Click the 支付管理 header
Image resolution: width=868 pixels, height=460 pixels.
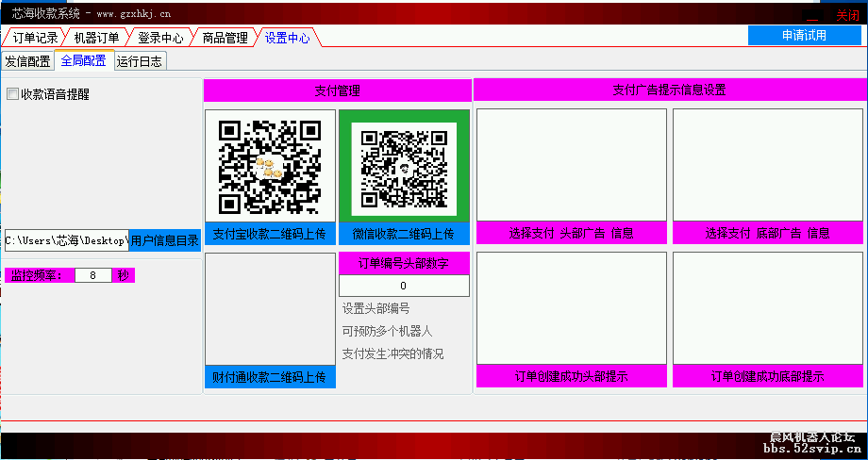click(337, 90)
